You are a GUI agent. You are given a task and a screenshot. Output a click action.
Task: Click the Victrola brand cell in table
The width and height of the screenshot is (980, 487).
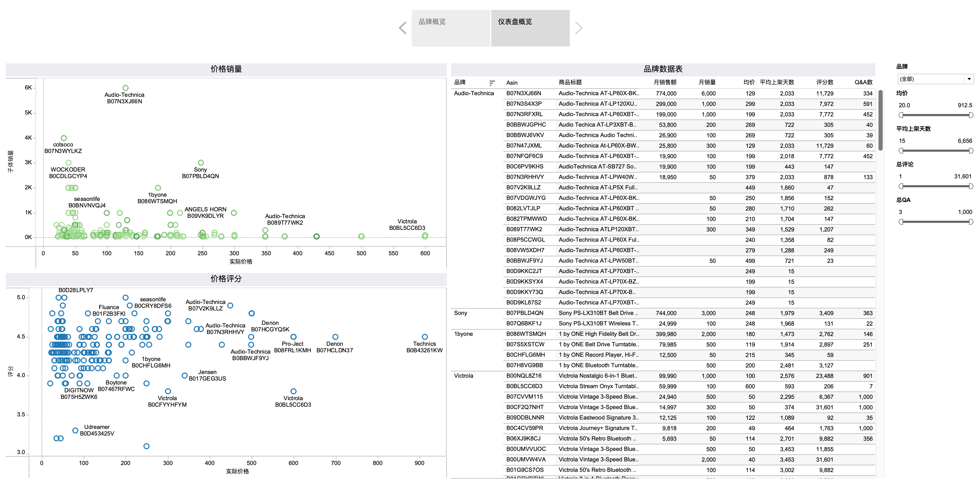coord(463,376)
